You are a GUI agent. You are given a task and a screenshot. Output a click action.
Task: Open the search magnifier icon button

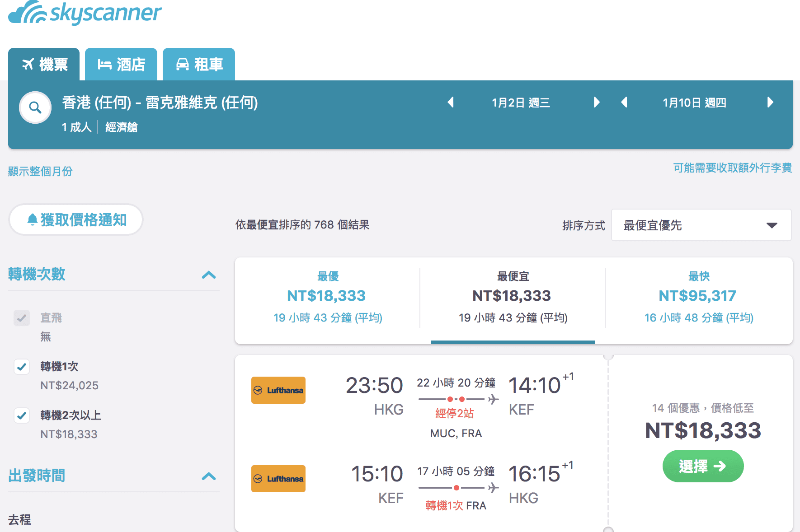tap(35, 107)
